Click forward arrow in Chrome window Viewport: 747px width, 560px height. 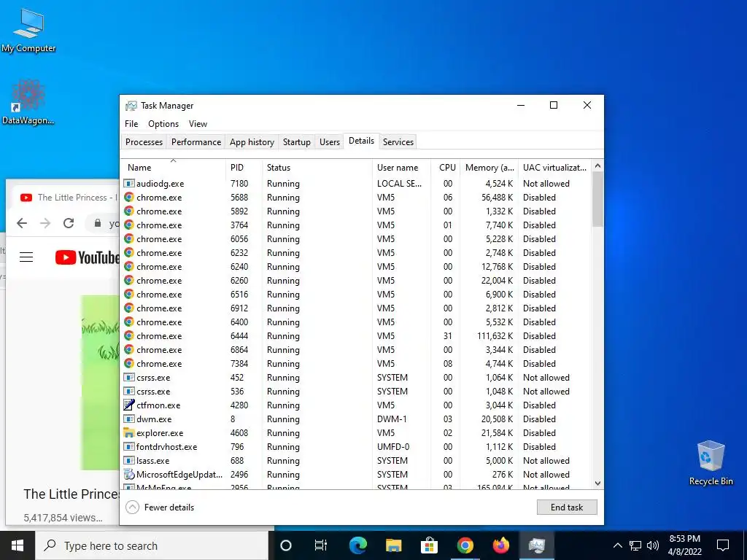45,223
